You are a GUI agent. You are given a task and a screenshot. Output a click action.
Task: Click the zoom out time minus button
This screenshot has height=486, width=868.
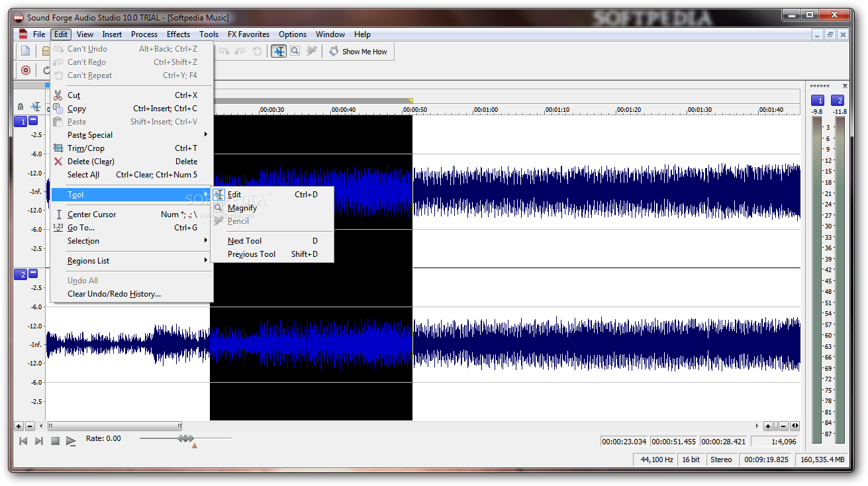pos(783,426)
